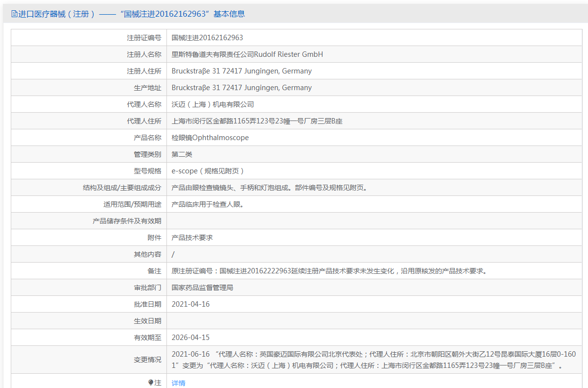
Task: Click the agent address 上海市闵行区金都路 value
Action: [x=257, y=121]
